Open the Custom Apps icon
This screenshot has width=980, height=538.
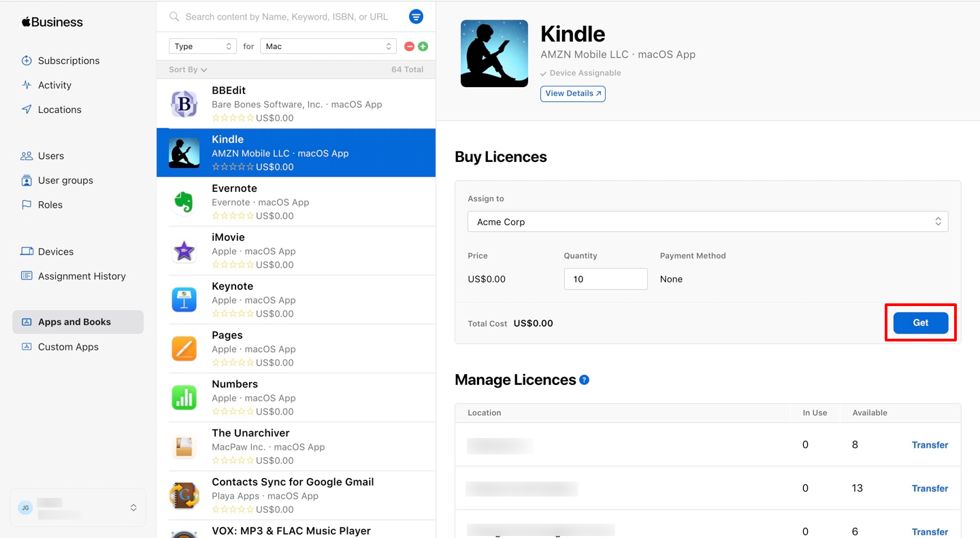(x=27, y=347)
